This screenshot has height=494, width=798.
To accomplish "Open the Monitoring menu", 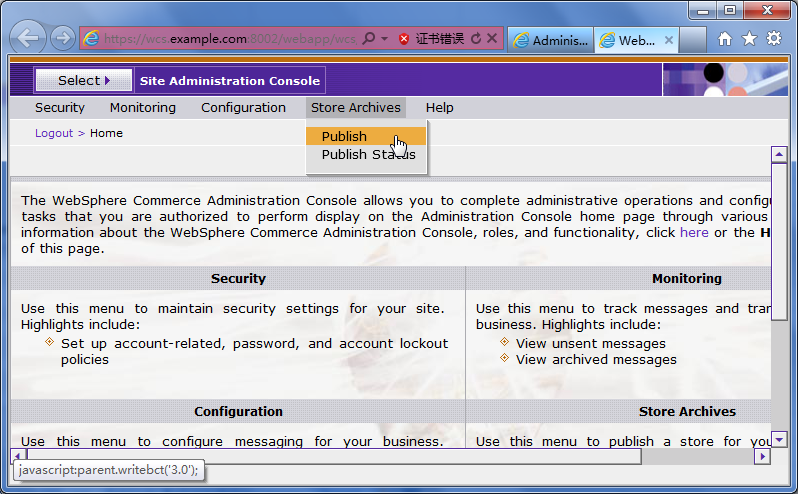I will coord(143,108).
